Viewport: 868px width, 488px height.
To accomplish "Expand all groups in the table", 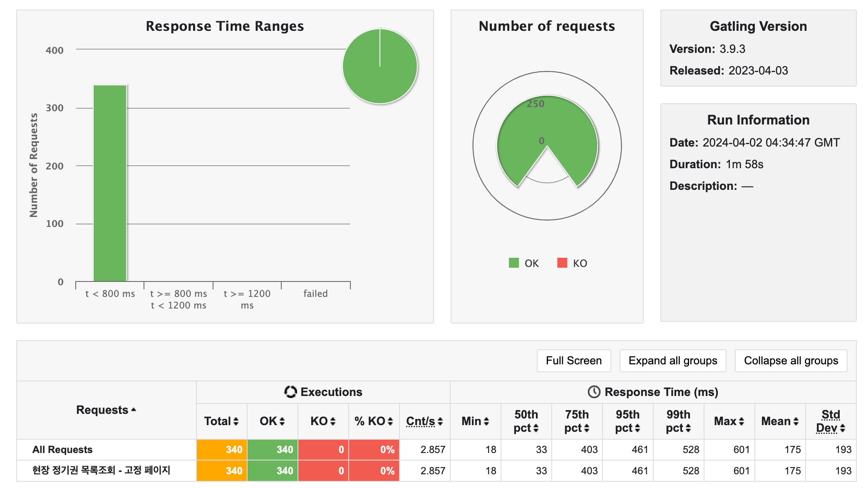I will (x=672, y=361).
